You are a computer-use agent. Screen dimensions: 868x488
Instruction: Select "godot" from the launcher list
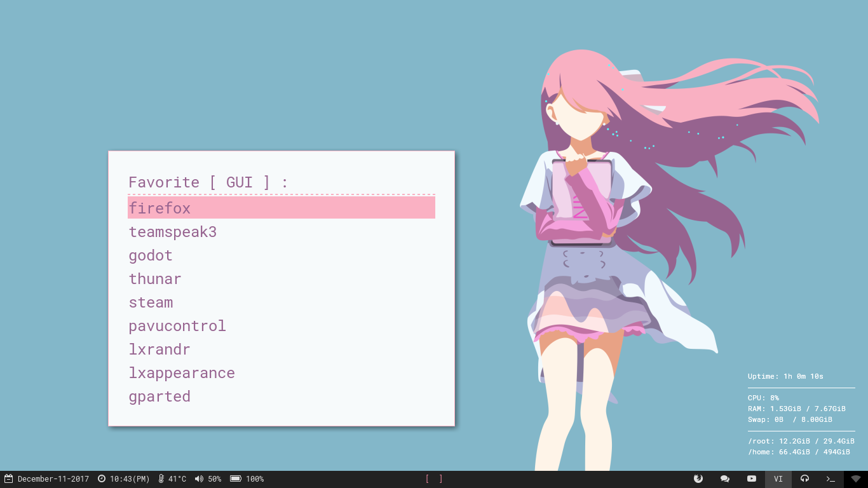pos(151,255)
